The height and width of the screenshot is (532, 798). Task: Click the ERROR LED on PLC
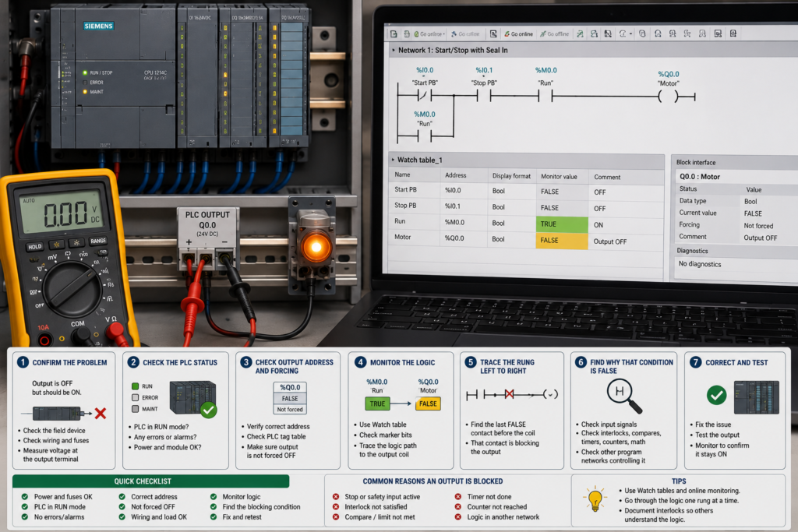[85, 83]
